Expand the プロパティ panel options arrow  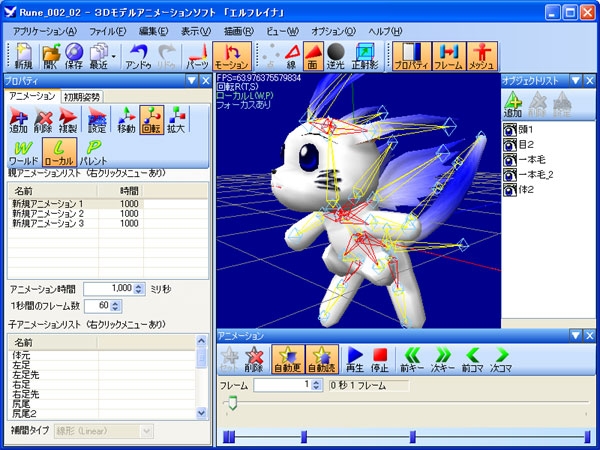(x=191, y=80)
